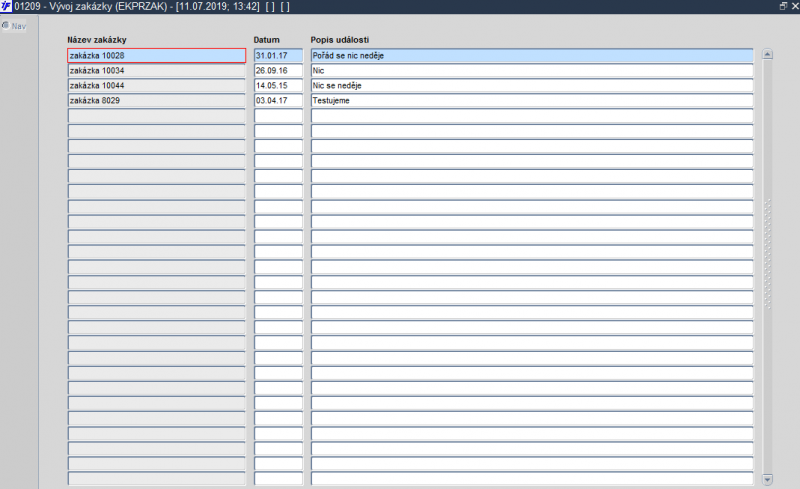Click the vertical scrollbar track
This screenshot has height=489, width=800.
click(x=767, y=266)
